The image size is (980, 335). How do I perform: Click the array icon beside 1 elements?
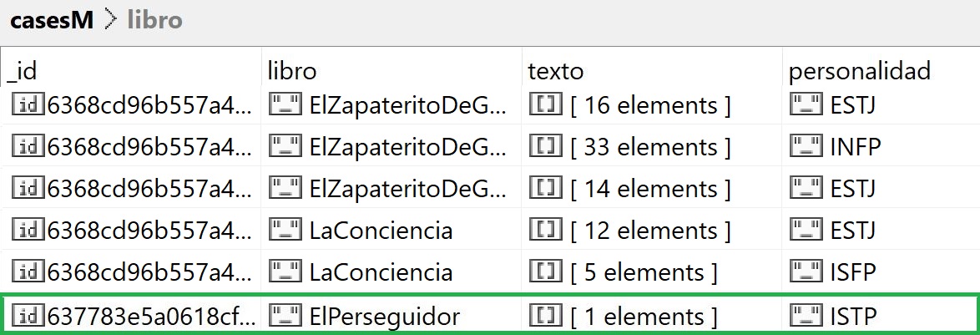tap(548, 317)
